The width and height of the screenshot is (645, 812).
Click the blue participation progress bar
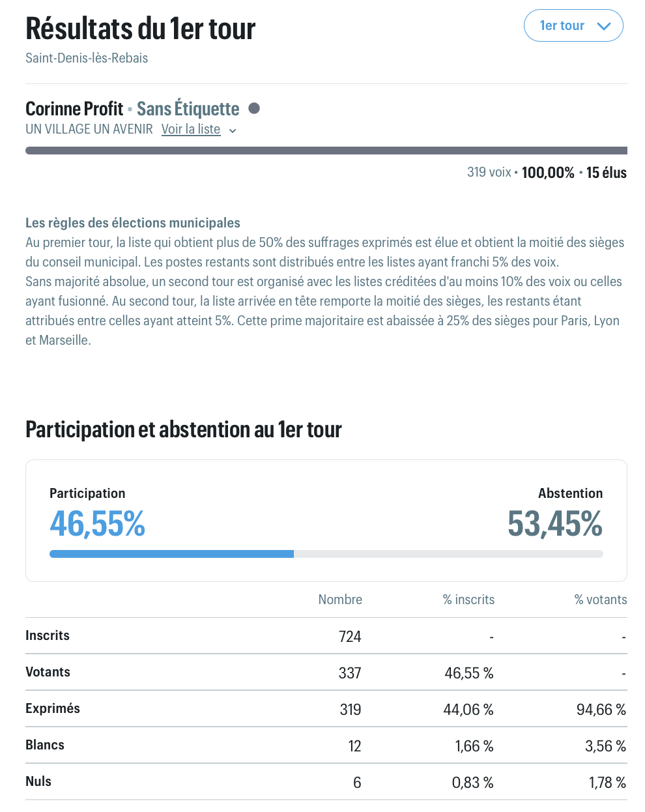point(171,554)
